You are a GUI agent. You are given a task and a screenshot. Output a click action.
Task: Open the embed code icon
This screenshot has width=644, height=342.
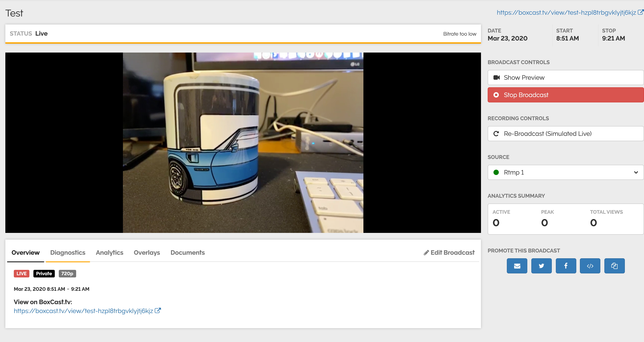590,266
